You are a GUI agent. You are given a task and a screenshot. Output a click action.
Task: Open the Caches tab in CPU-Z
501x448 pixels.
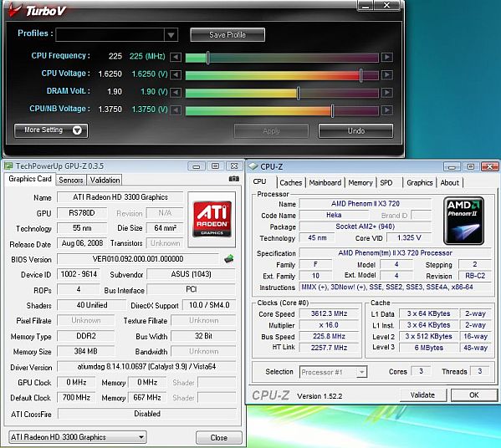(291, 183)
